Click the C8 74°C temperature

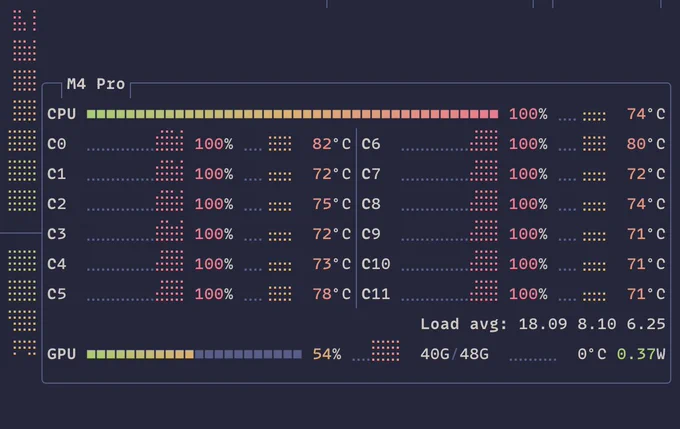tap(646, 204)
